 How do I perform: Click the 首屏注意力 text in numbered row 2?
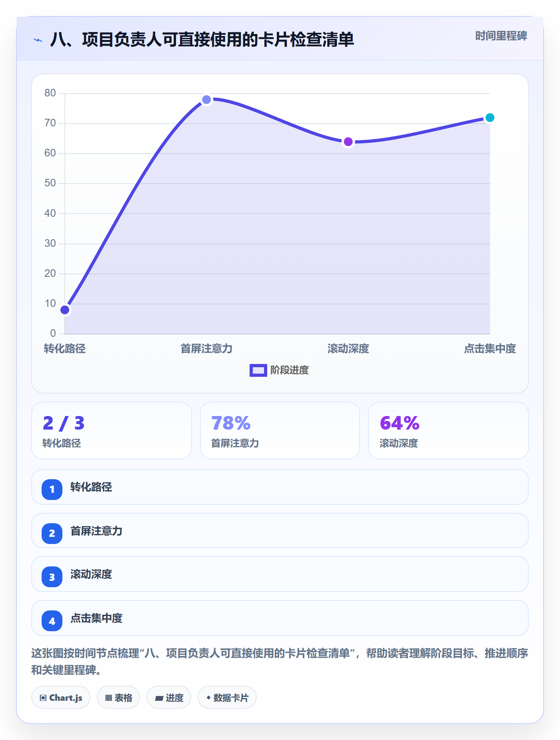[x=96, y=531]
